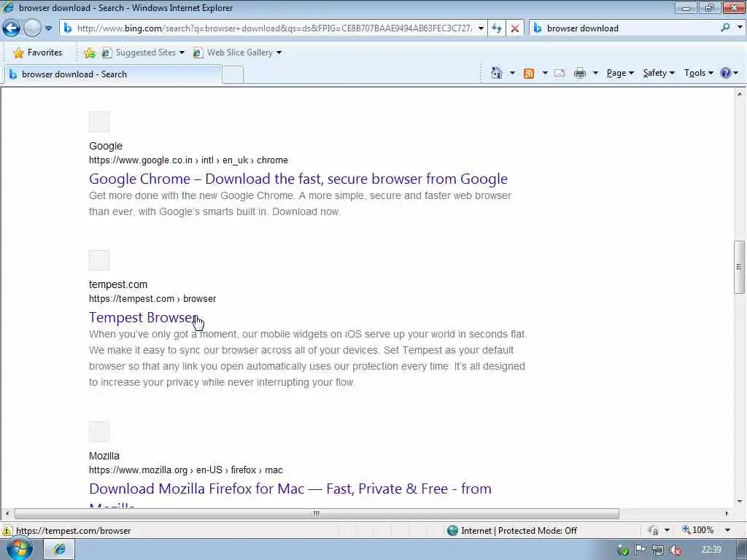Click the horizontal scrollbar right arrow

727,513
